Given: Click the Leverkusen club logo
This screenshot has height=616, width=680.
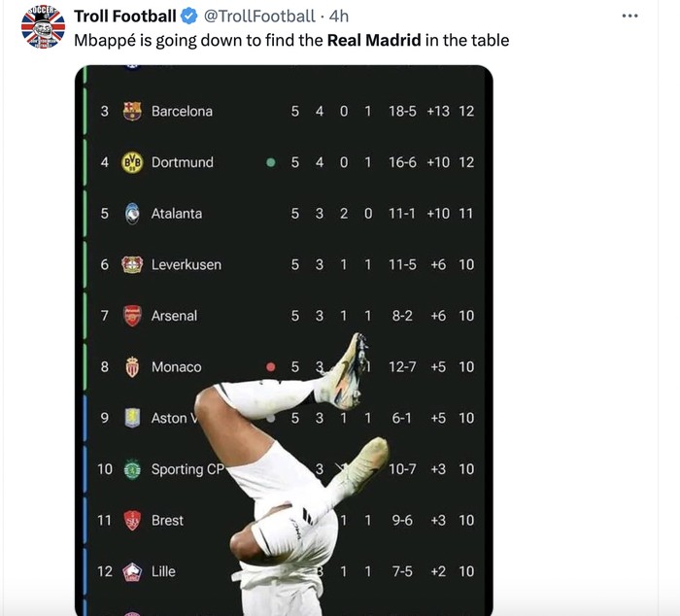Looking at the screenshot, I should tap(132, 264).
